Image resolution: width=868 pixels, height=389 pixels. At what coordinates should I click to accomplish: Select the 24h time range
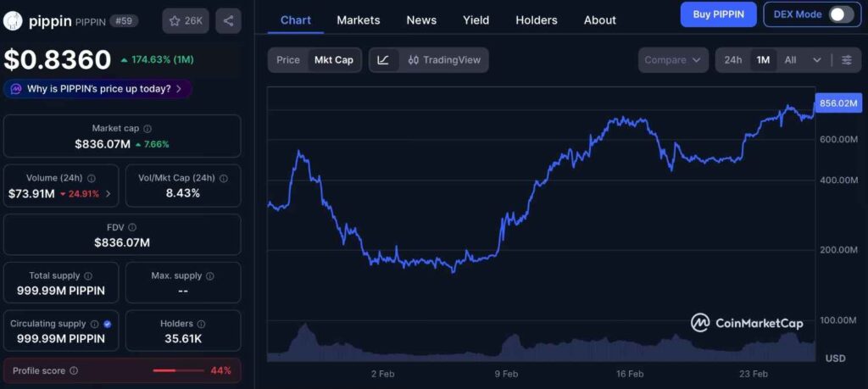tap(733, 60)
